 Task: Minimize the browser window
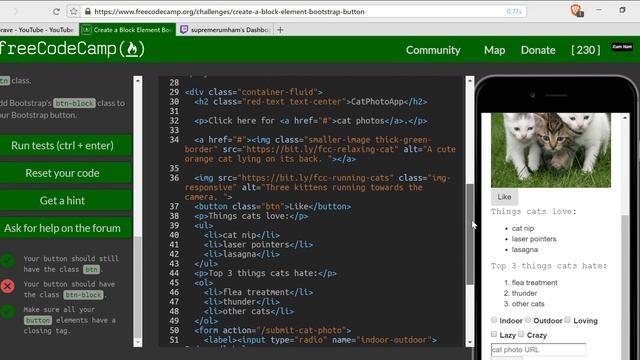tap(599, 10)
